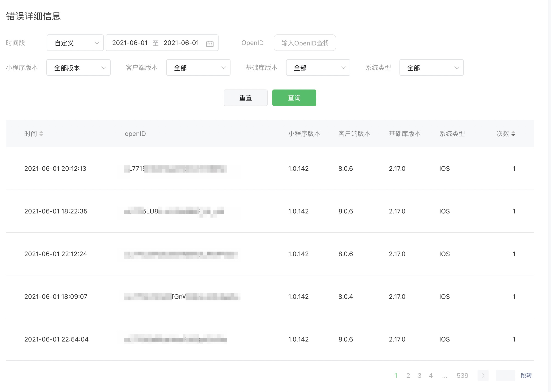Go to page 3 in pagination
Image resolution: width=551 pixels, height=392 pixels.
[419, 375]
